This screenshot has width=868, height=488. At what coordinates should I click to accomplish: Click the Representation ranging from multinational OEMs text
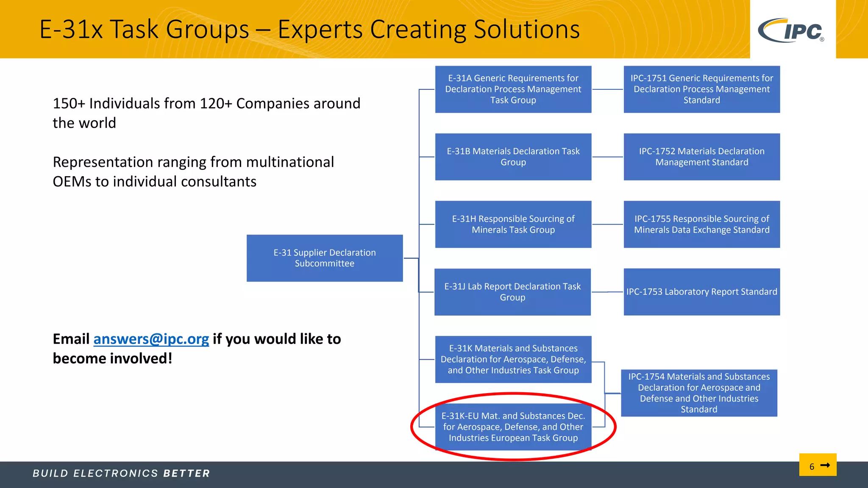193,172
